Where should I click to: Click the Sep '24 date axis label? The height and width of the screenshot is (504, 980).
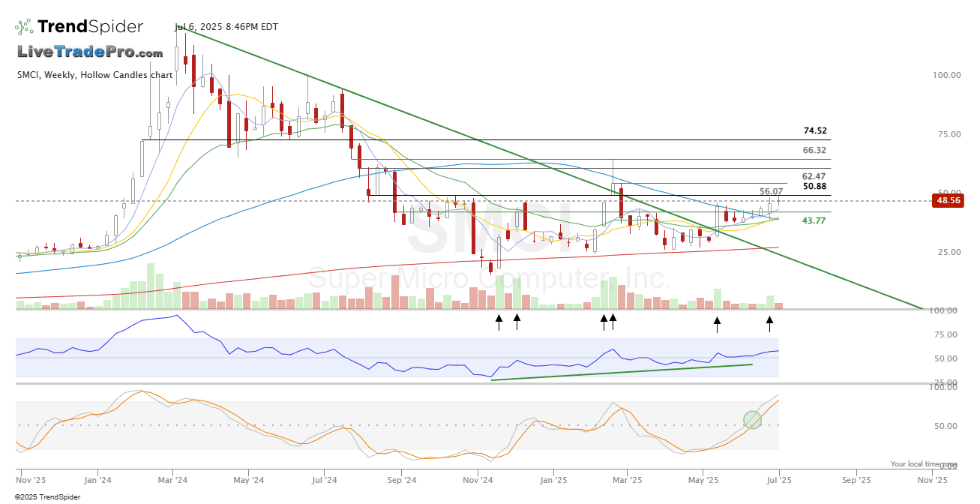(x=403, y=478)
